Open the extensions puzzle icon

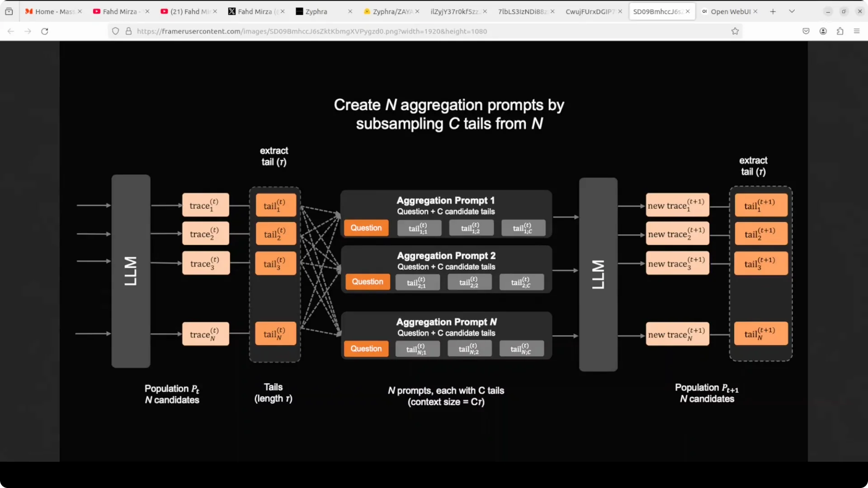(840, 31)
